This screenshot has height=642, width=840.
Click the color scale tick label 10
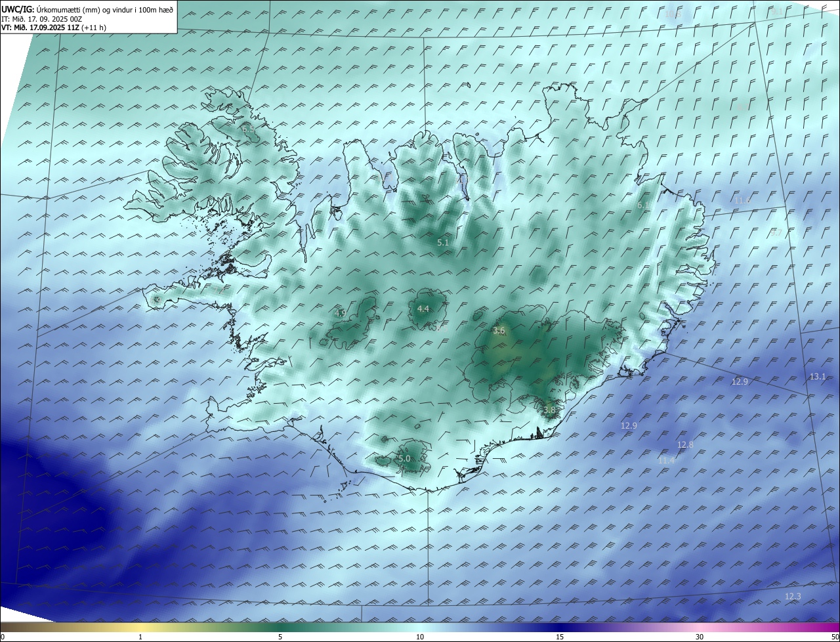click(x=420, y=637)
